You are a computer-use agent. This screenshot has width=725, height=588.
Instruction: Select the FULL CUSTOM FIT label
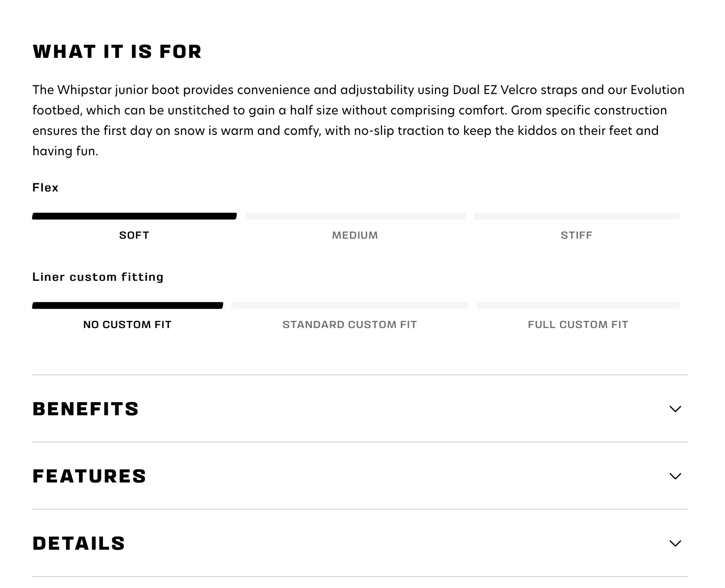point(578,325)
